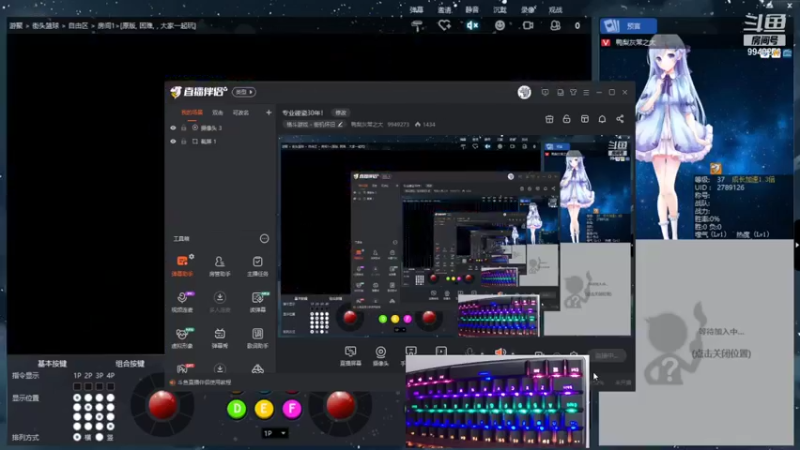Expand the mode selector pill beside the companion logo

pos(244,92)
